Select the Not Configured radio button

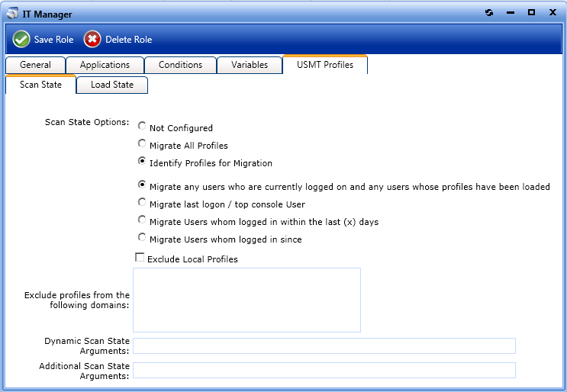coord(142,126)
